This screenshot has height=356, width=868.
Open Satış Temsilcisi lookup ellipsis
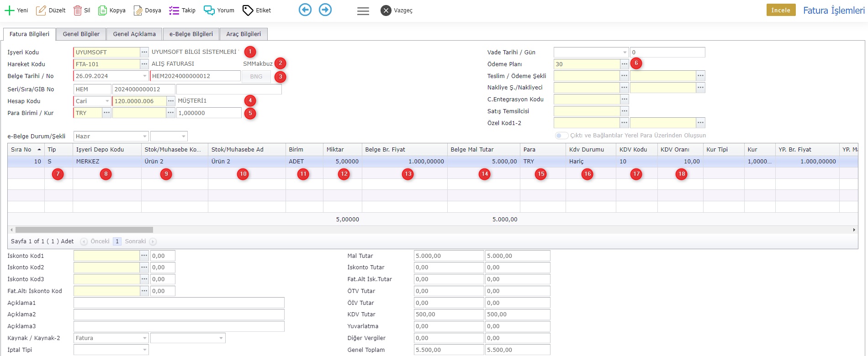tap(625, 111)
